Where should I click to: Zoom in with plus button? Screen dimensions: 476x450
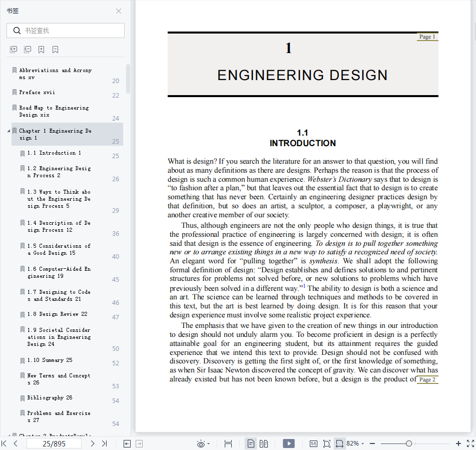458,443
